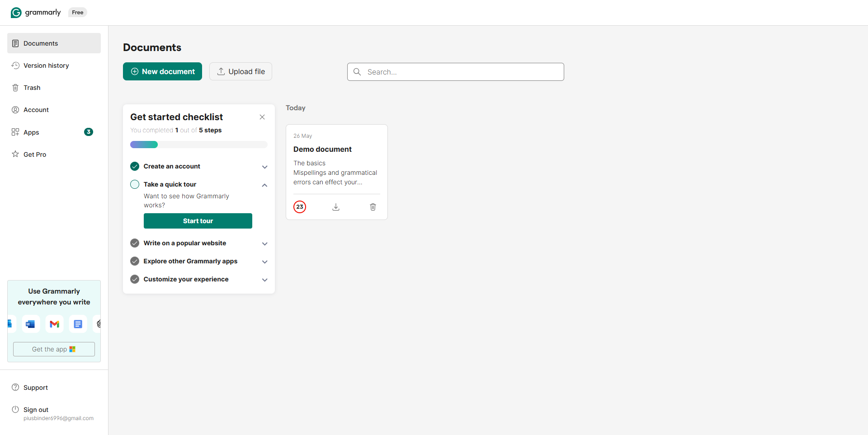This screenshot has width=868, height=435.
Task: Toggle the Create an account checkmark
Action: click(135, 166)
